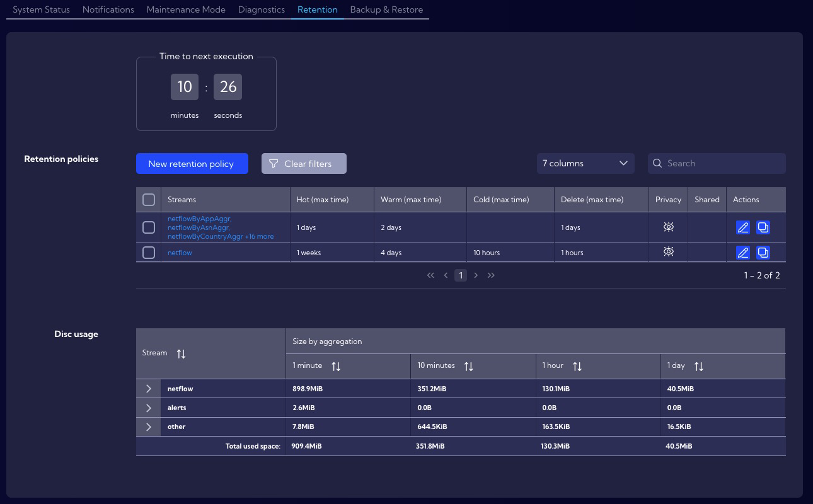Click the Shared column header
The width and height of the screenshot is (813, 504).
(707, 200)
